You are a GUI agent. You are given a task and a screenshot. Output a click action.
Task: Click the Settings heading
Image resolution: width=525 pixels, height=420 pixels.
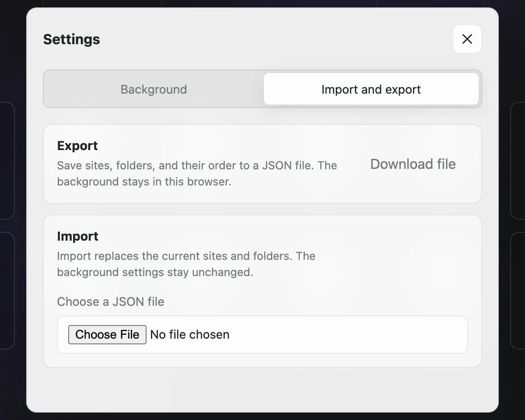72,39
